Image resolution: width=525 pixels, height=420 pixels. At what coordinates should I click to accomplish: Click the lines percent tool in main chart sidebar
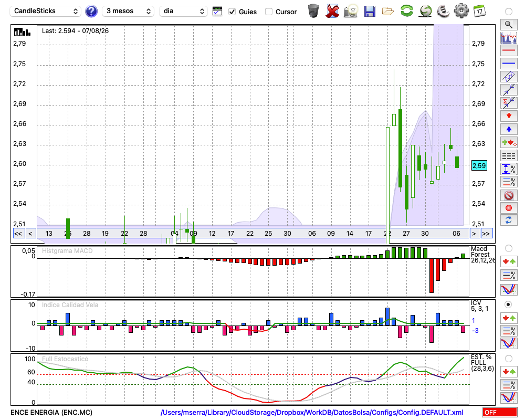pyautogui.click(x=509, y=182)
